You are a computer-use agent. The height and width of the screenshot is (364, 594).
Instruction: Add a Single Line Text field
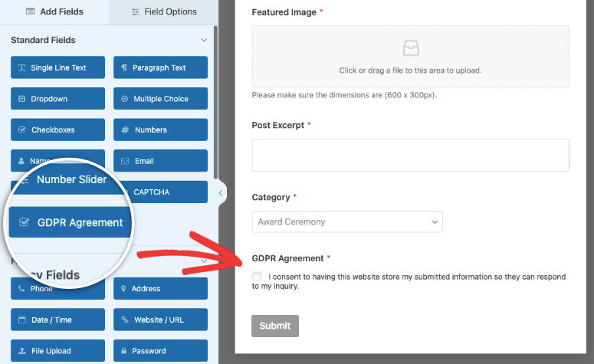(x=57, y=67)
